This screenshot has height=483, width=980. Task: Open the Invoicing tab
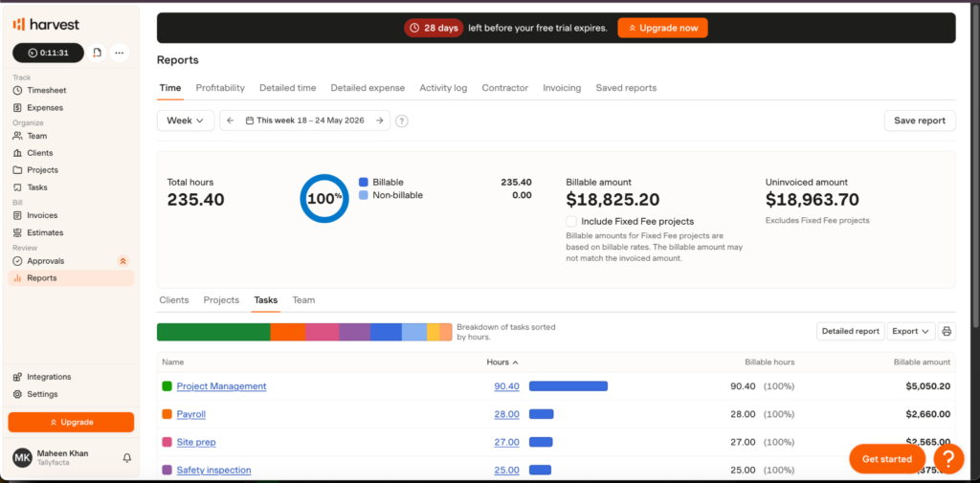click(562, 88)
